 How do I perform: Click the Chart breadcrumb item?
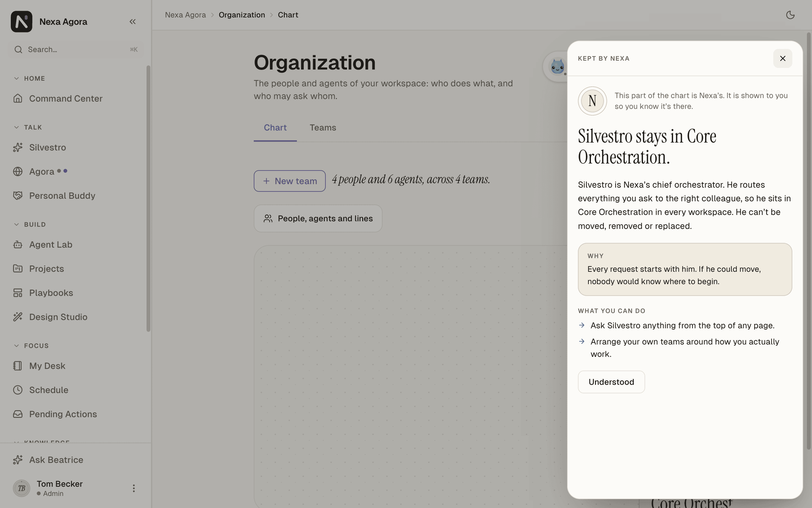tap(288, 15)
